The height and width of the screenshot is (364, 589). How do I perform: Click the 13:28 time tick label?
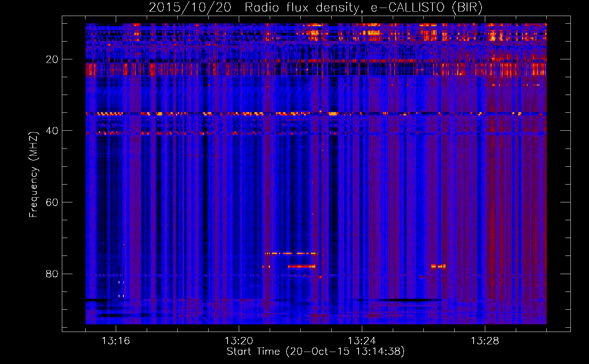coord(485,341)
